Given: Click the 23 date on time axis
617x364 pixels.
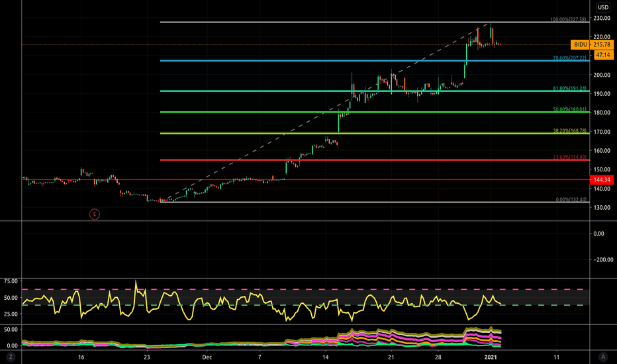Looking at the screenshot, I should pyautogui.click(x=147, y=357).
